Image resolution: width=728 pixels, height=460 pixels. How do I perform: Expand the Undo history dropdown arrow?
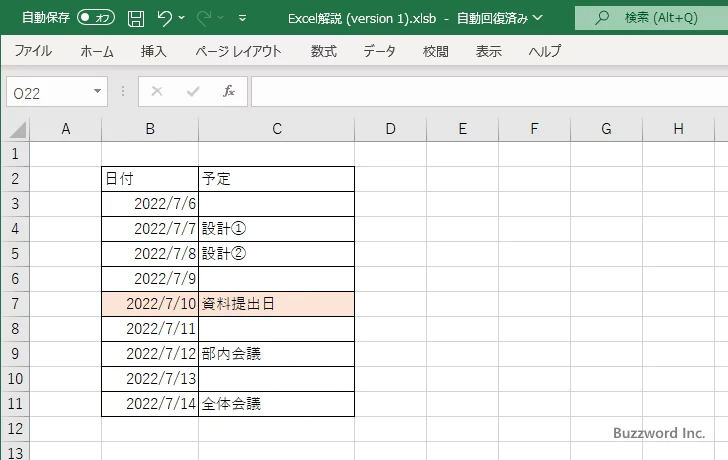point(182,18)
